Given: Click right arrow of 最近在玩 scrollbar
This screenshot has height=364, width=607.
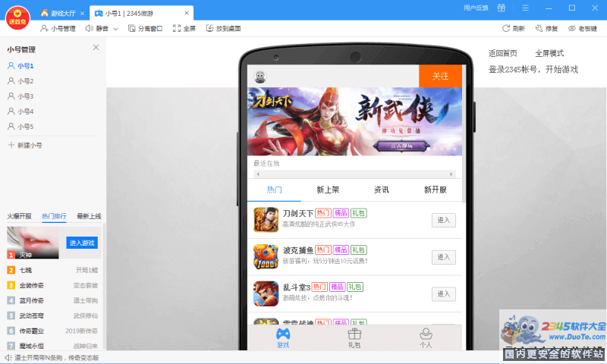Looking at the screenshot, I should point(451,174).
